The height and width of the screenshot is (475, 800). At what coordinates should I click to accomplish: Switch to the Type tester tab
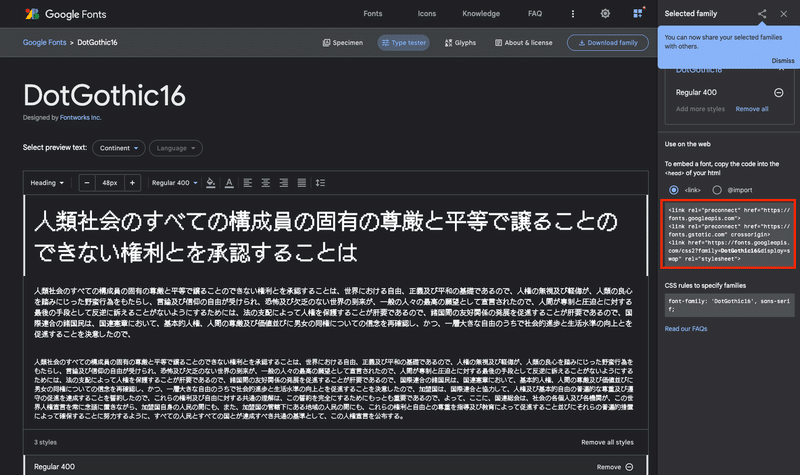pos(404,43)
